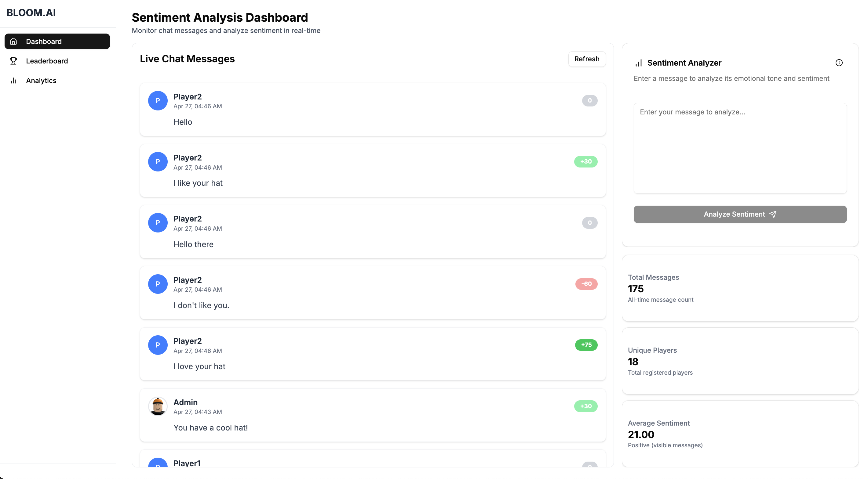868x479 pixels.
Task: Click Player2's avatar on the Hello message
Action: [158, 101]
